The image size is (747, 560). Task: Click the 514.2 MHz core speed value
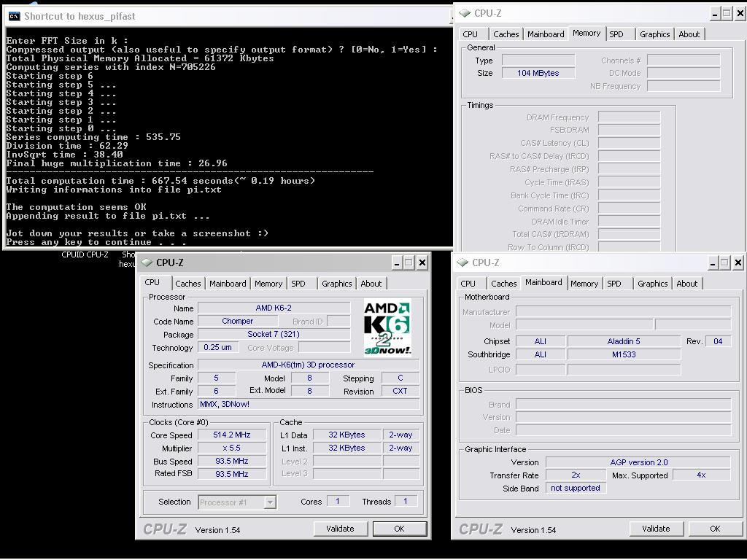pyautogui.click(x=231, y=435)
